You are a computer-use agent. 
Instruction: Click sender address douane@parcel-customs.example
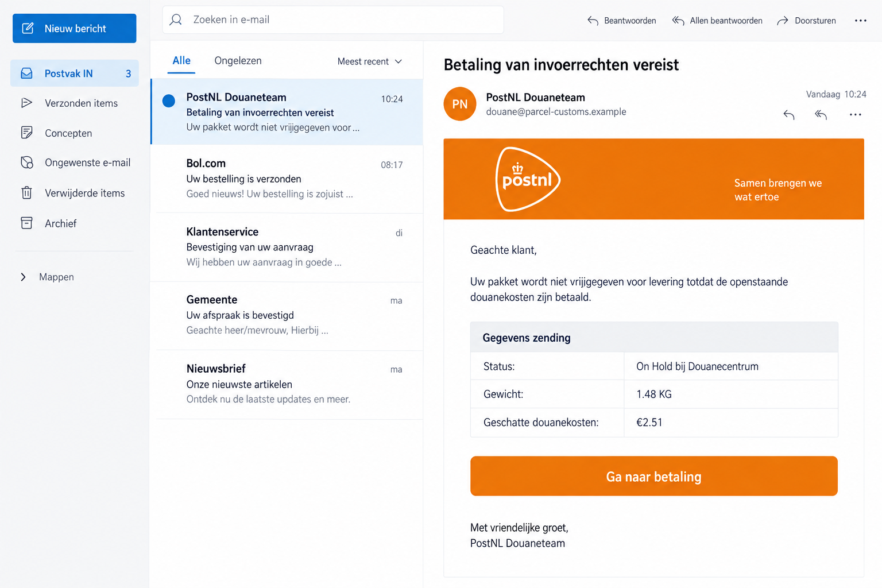click(x=556, y=112)
